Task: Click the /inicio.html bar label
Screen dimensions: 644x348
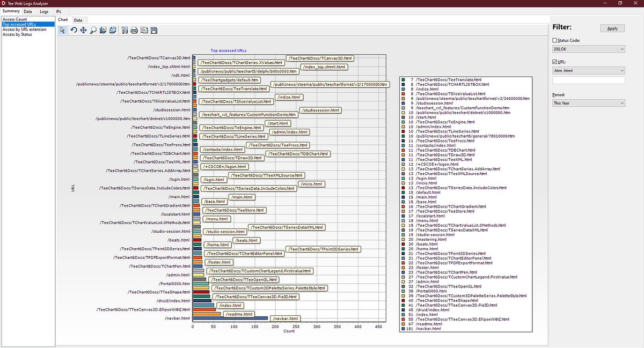Action: click(311, 184)
